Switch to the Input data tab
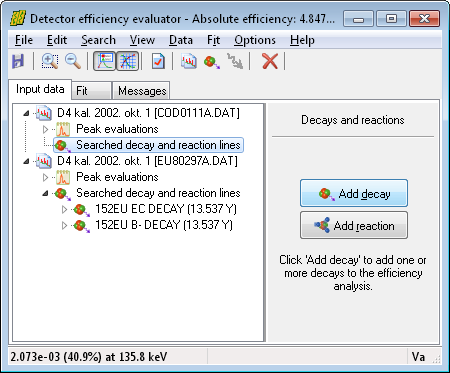Screen dimensions: 450x373 (x=40, y=89)
